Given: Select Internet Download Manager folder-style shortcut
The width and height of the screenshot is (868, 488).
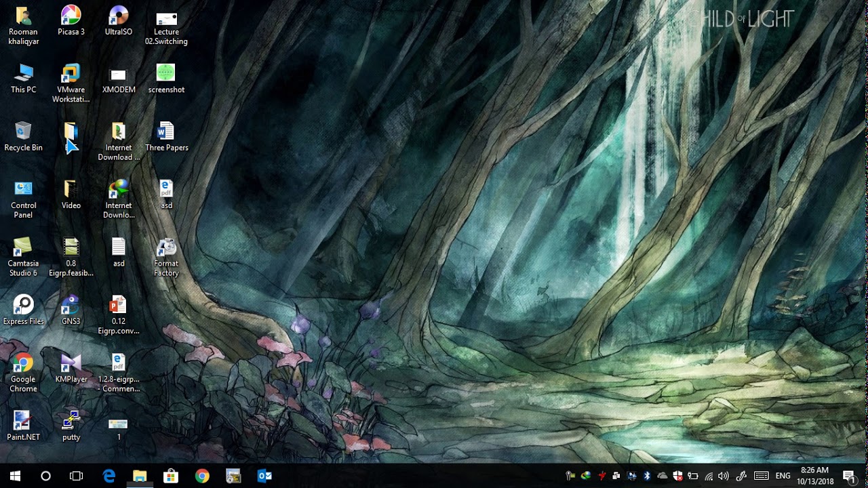Looking at the screenshot, I should coord(119,142).
